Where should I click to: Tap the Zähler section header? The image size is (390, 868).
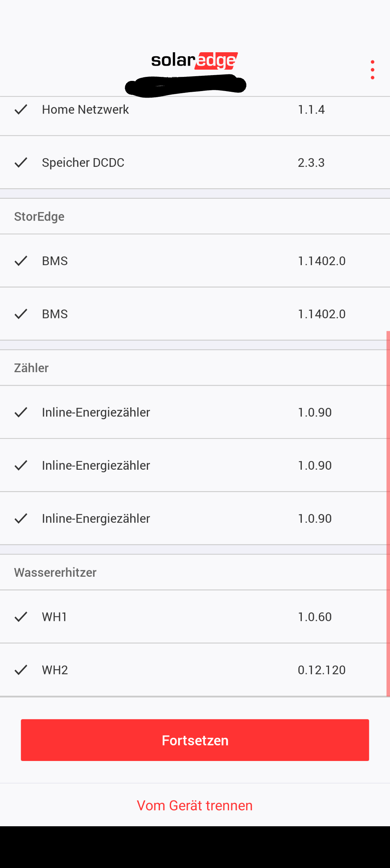point(31,368)
